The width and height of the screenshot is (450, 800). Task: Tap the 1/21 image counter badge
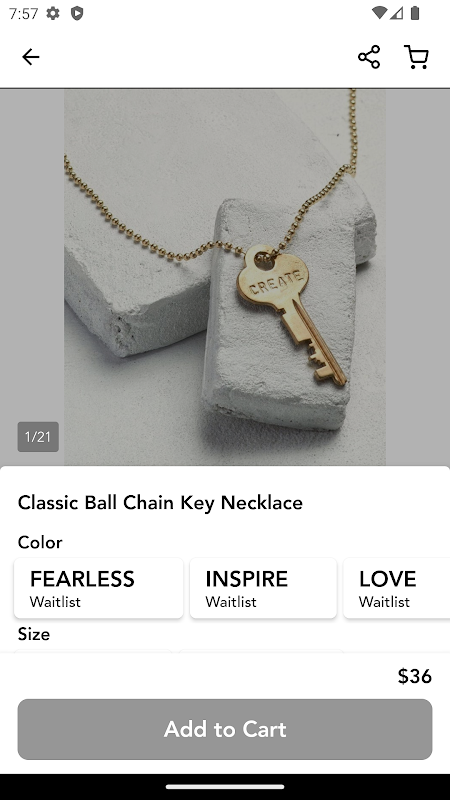tap(38, 437)
